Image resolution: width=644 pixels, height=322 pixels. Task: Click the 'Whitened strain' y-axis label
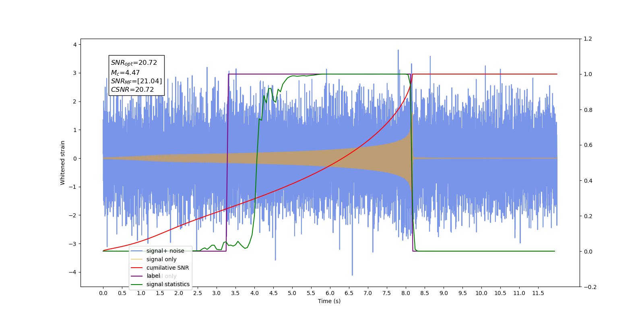pos(62,163)
